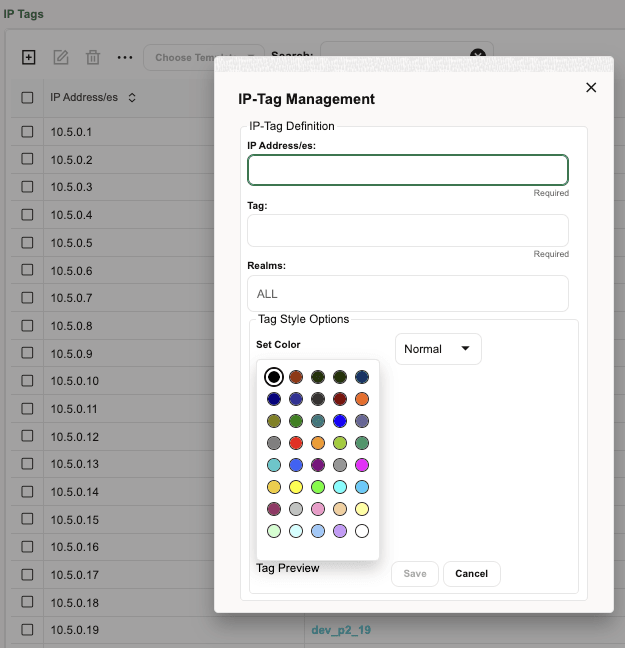Select the pure blue swatch in third row
Image resolution: width=625 pixels, height=648 pixels.
pyautogui.click(x=340, y=421)
